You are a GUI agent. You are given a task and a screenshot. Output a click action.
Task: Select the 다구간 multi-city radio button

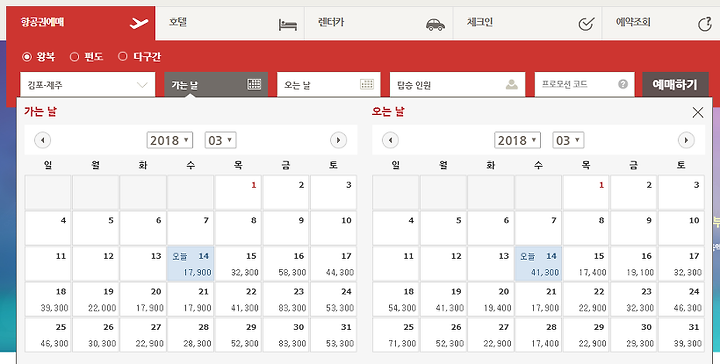122,57
